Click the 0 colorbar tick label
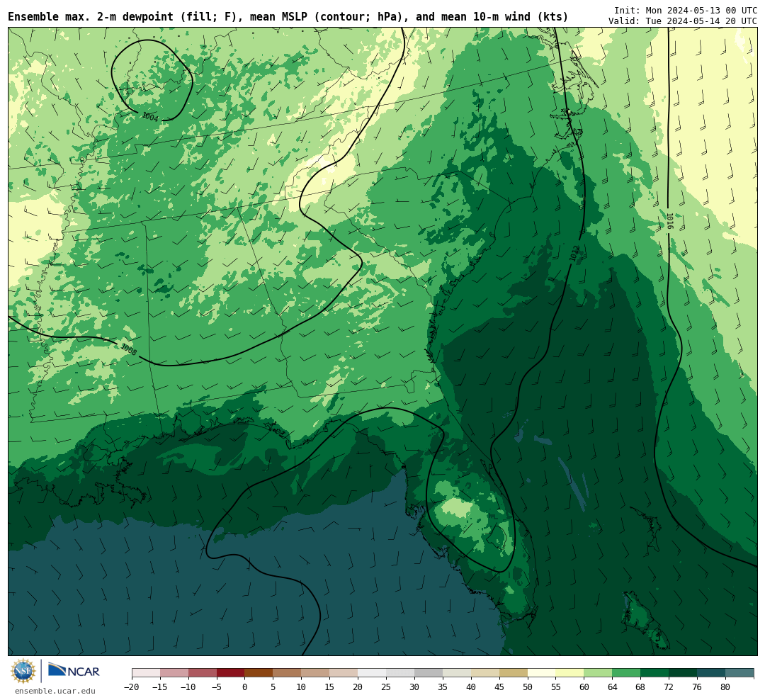This screenshot has height=700, width=765. 244,687
